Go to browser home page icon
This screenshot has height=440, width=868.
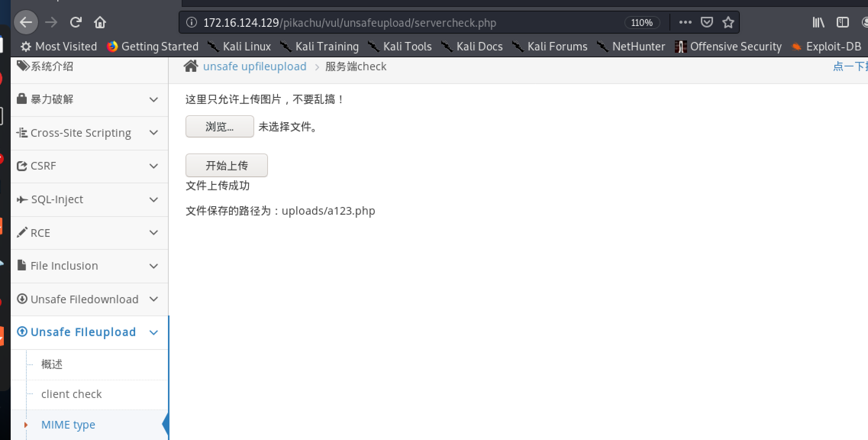click(100, 23)
